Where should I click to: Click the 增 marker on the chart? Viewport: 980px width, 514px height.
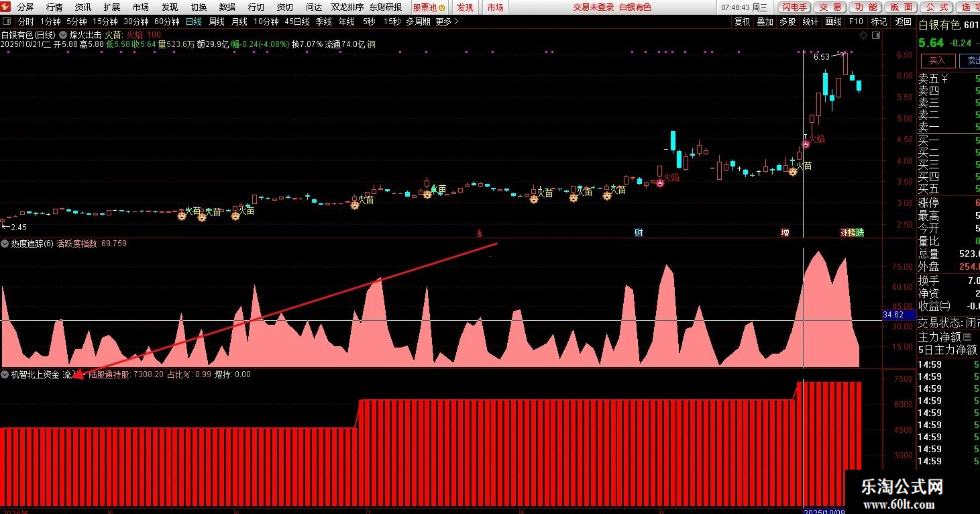coord(785,233)
